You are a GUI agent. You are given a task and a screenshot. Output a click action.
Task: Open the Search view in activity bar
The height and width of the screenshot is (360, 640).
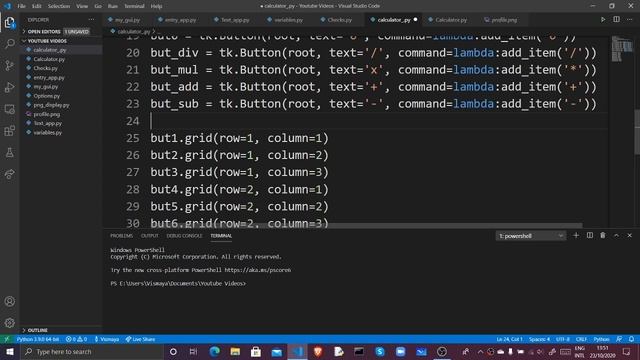pyautogui.click(x=10, y=44)
